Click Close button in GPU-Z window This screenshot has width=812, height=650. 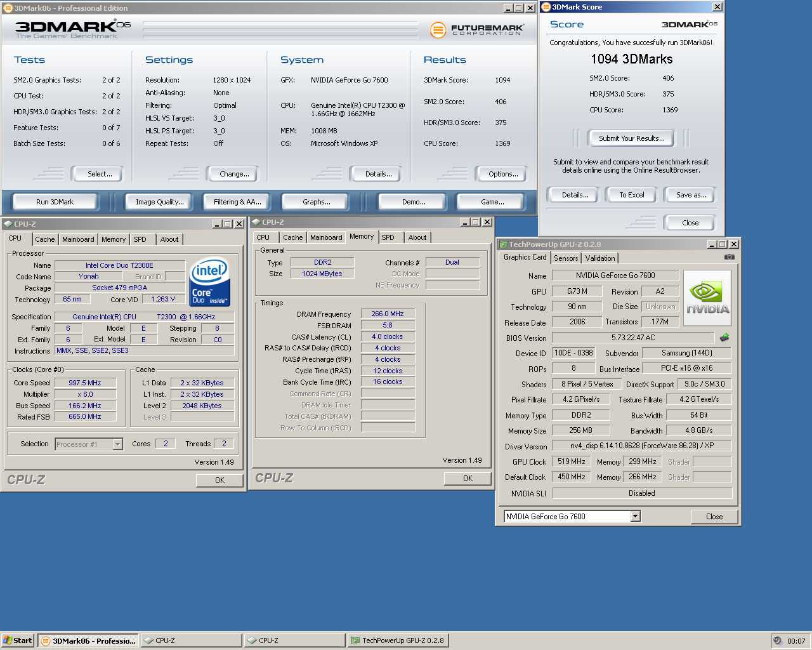[714, 517]
